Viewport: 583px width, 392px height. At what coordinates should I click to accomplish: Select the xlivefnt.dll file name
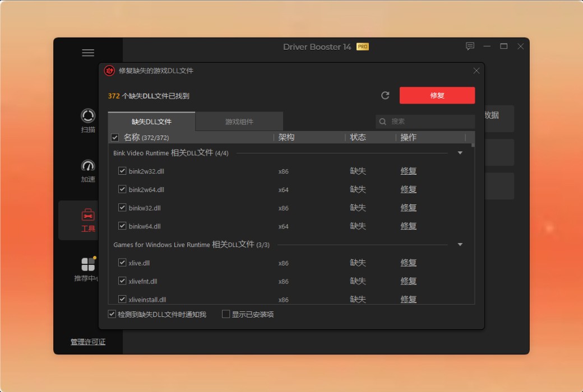click(143, 281)
